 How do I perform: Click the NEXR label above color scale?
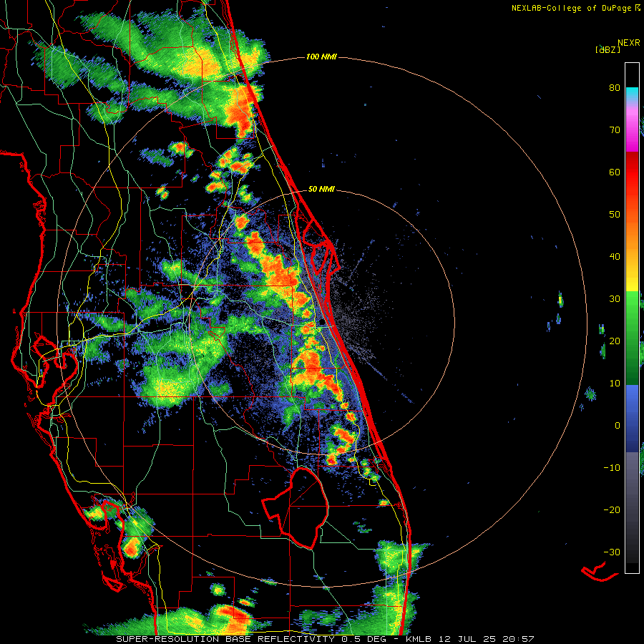[629, 42]
